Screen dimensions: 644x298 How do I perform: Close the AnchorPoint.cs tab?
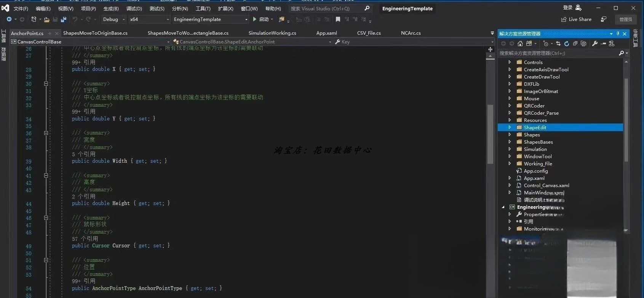57,34
